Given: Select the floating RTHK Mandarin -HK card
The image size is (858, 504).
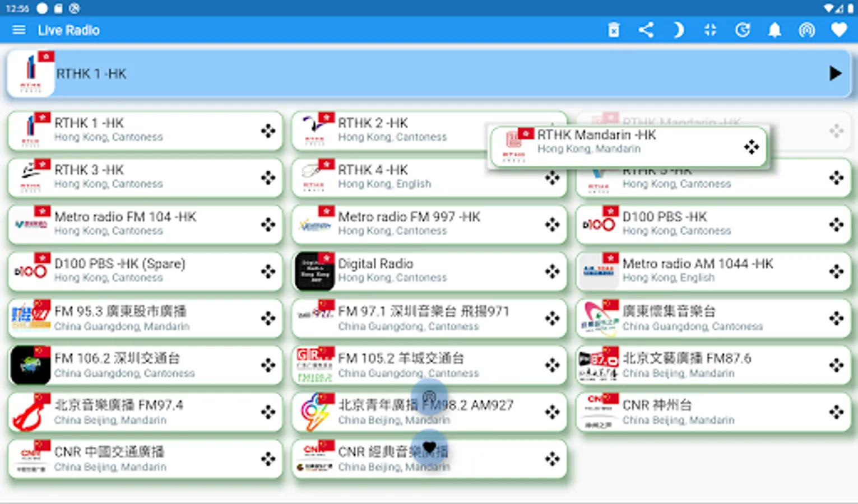Looking at the screenshot, I should point(629,146).
